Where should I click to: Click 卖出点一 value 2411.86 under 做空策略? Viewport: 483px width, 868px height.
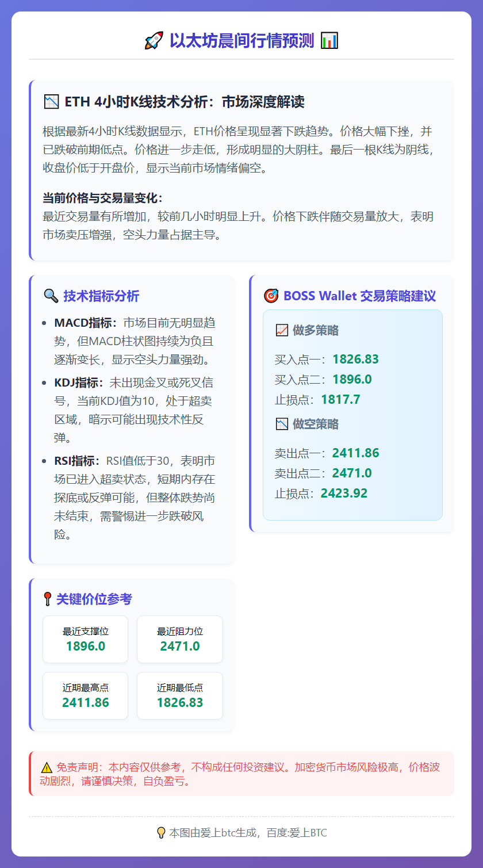[355, 453]
